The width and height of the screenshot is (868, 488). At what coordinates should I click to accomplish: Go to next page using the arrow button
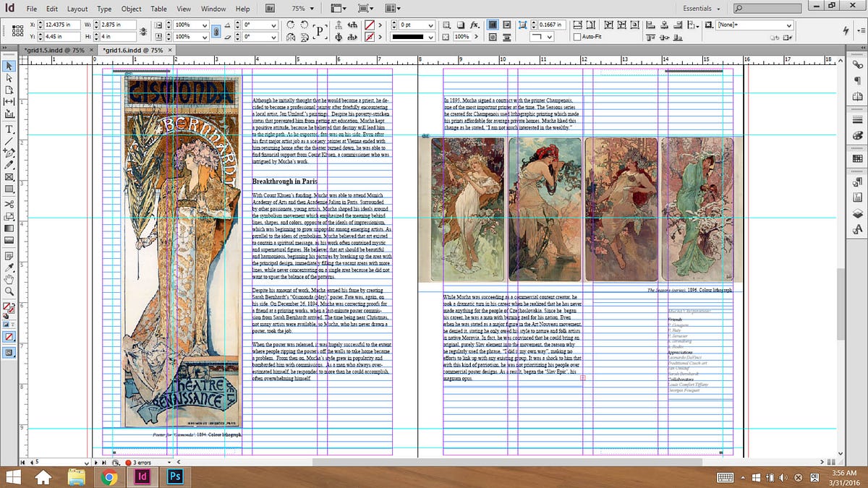coord(97,461)
